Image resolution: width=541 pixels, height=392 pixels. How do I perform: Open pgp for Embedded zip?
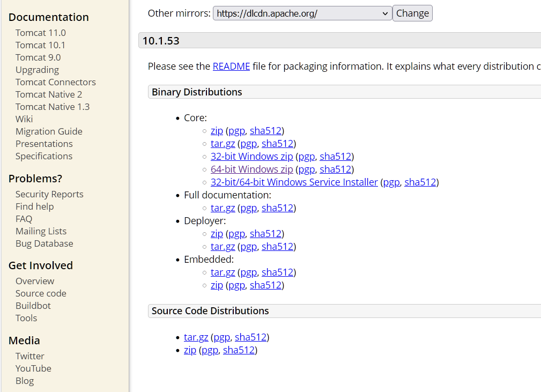[x=236, y=285]
